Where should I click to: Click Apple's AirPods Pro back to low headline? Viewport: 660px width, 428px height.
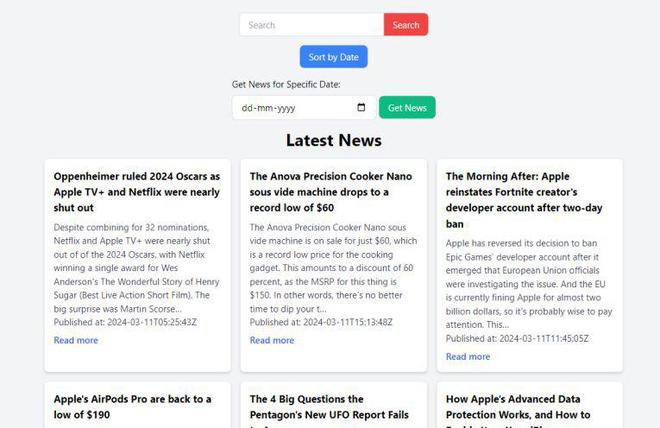tap(133, 407)
